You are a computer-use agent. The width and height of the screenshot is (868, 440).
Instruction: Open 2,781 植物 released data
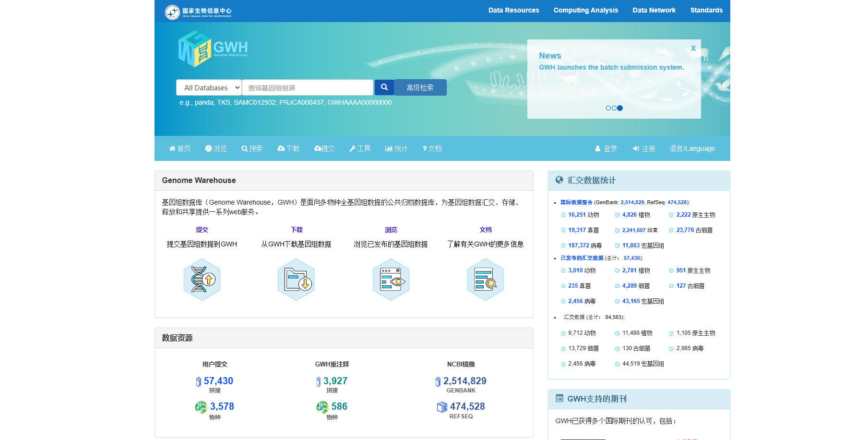coord(636,270)
